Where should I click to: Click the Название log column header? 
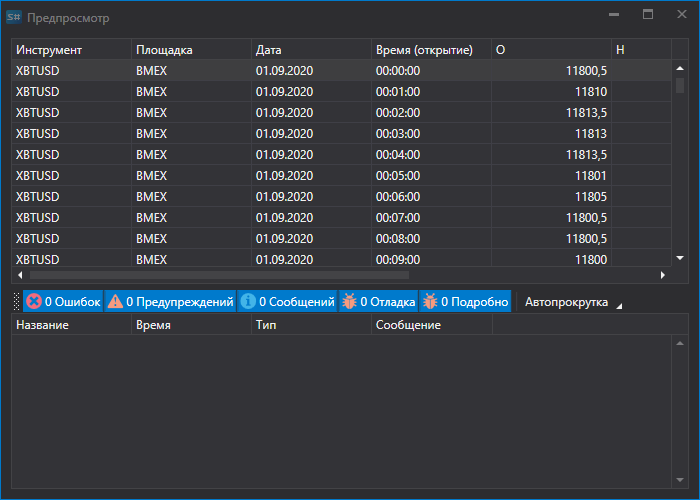pos(71,325)
